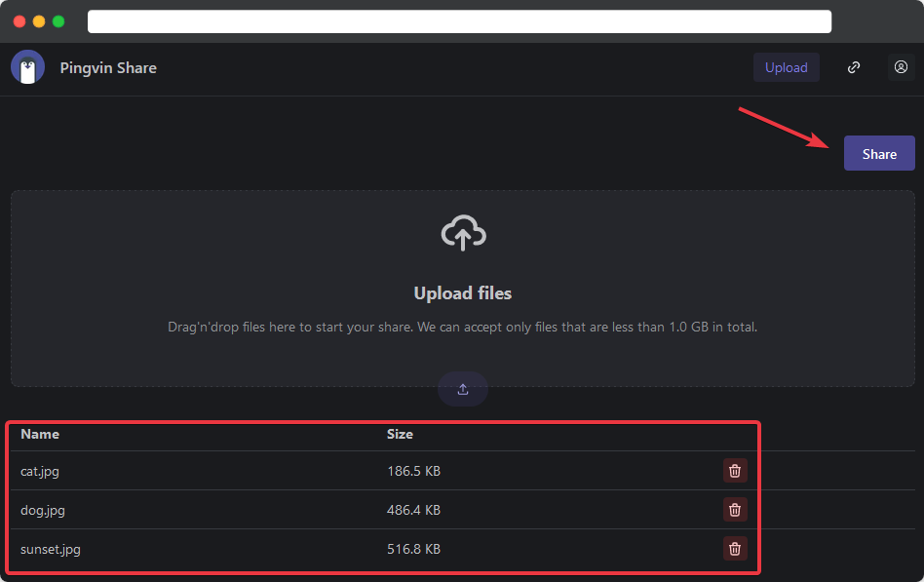Click the Size column header

pyautogui.click(x=400, y=434)
